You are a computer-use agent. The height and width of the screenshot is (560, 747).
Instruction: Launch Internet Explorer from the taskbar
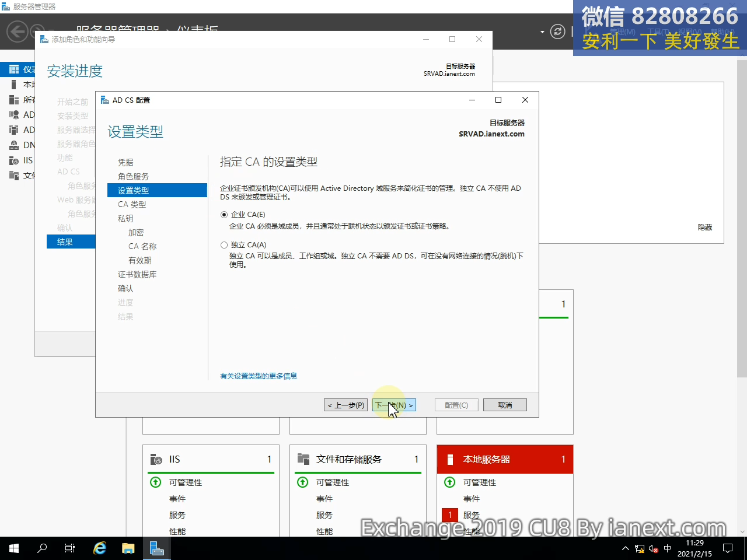tap(100, 548)
